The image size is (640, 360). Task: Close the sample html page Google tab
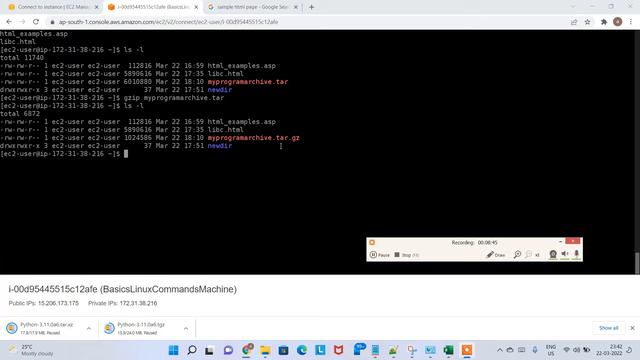coord(296,7)
